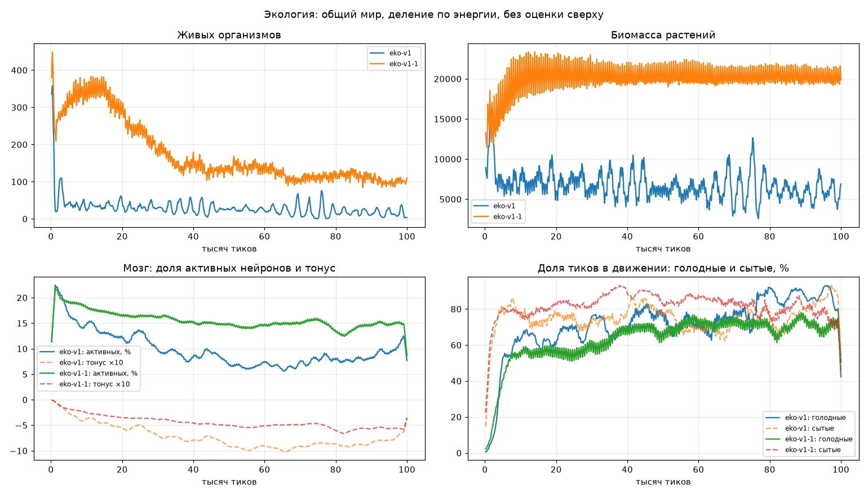Select the y-axis tick label '−10'
This screenshot has width=868, height=496.
pyautogui.click(x=19, y=451)
